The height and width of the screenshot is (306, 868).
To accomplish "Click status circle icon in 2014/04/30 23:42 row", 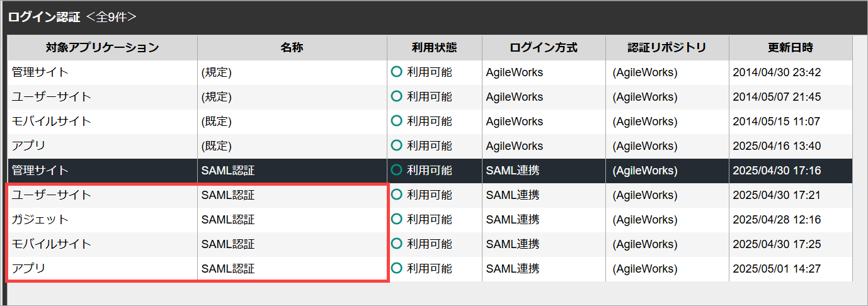I will coord(396,72).
